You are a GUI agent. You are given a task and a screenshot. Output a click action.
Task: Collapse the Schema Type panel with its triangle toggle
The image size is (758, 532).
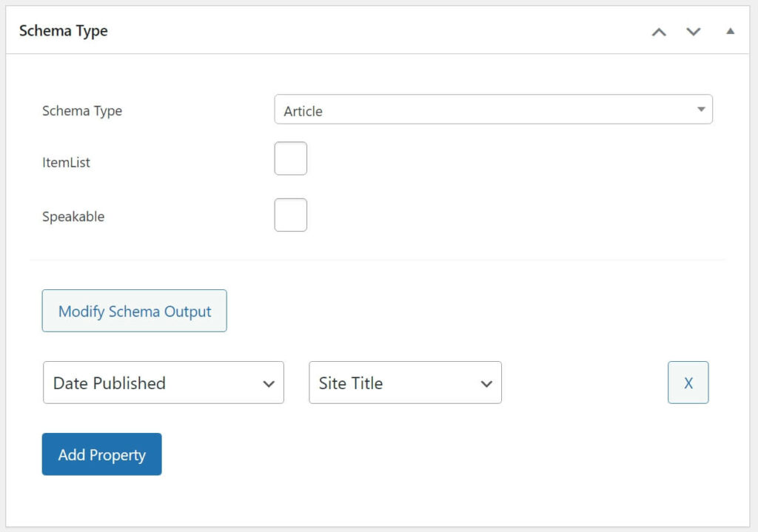[730, 32]
